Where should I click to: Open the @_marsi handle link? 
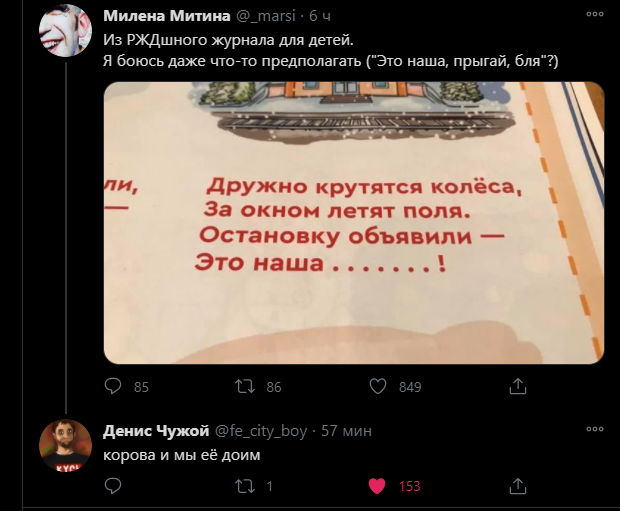pyautogui.click(x=266, y=16)
